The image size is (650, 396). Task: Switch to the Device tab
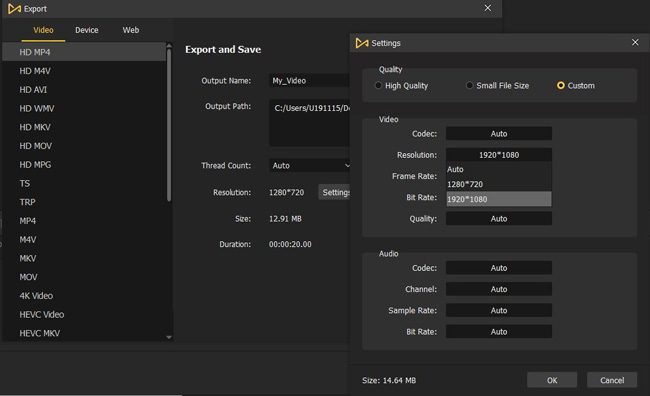click(x=87, y=30)
